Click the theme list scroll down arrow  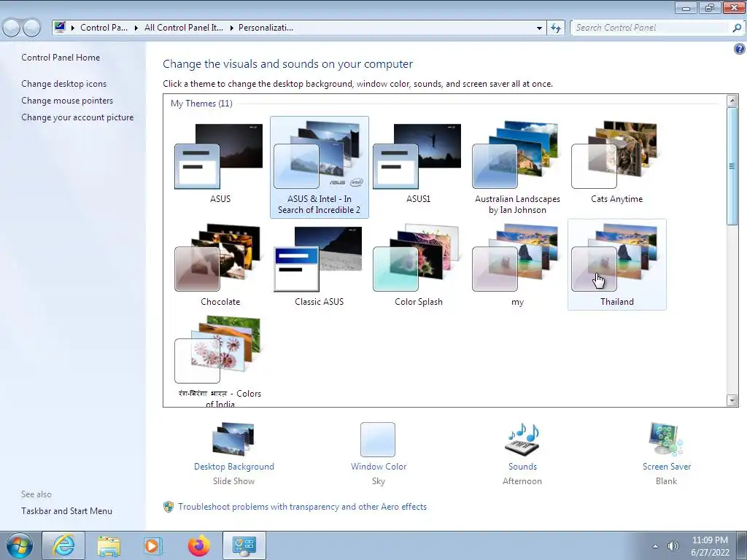[x=732, y=400]
